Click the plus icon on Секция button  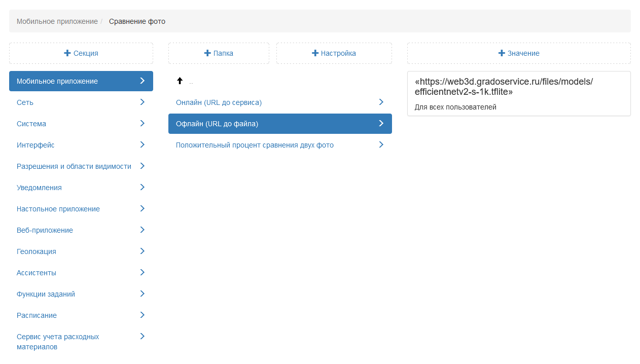tap(67, 53)
